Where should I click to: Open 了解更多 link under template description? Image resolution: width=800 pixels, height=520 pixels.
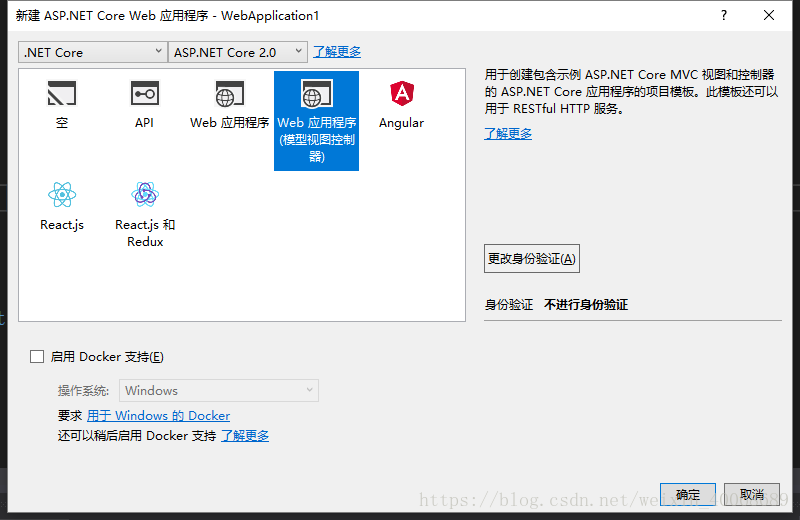[508, 134]
